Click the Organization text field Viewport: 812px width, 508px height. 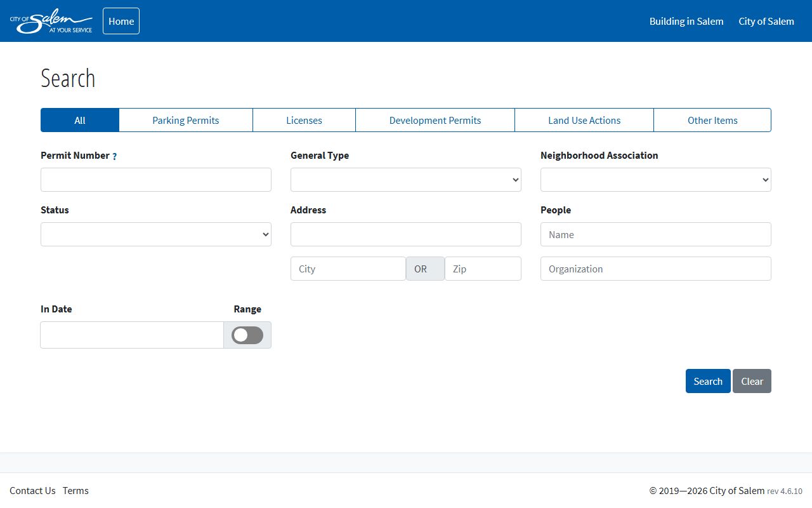pyautogui.click(x=655, y=269)
